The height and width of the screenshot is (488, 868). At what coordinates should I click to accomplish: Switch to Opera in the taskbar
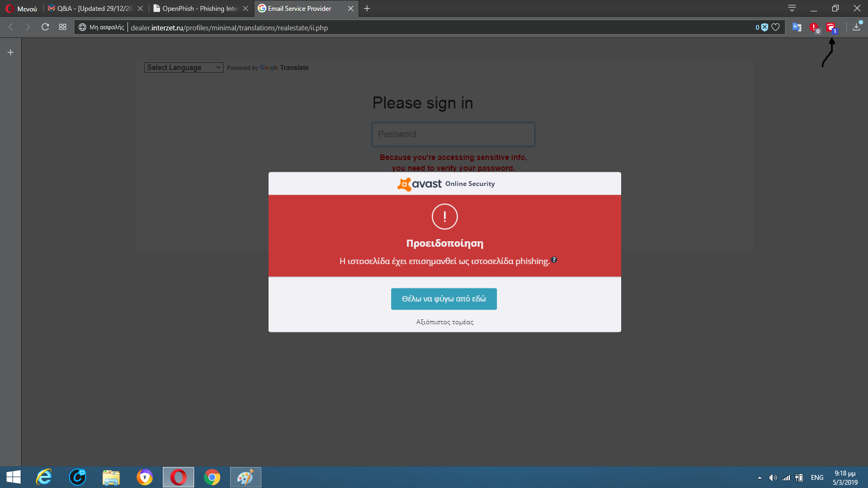click(x=178, y=477)
